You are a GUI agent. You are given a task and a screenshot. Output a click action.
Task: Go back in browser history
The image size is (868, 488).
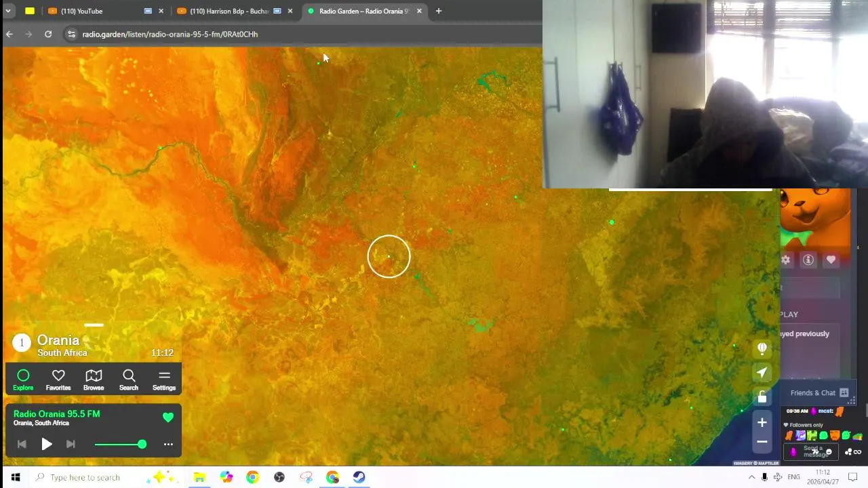click(9, 34)
